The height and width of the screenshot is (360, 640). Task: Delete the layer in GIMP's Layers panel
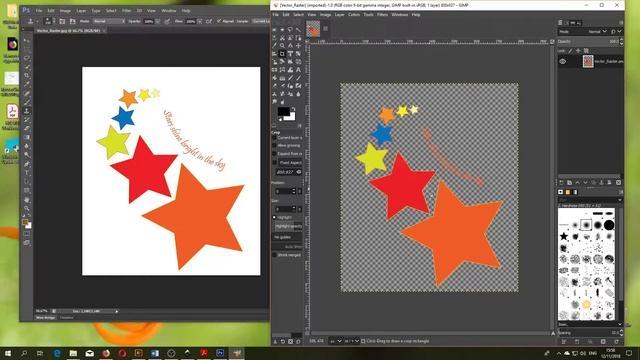[618, 182]
